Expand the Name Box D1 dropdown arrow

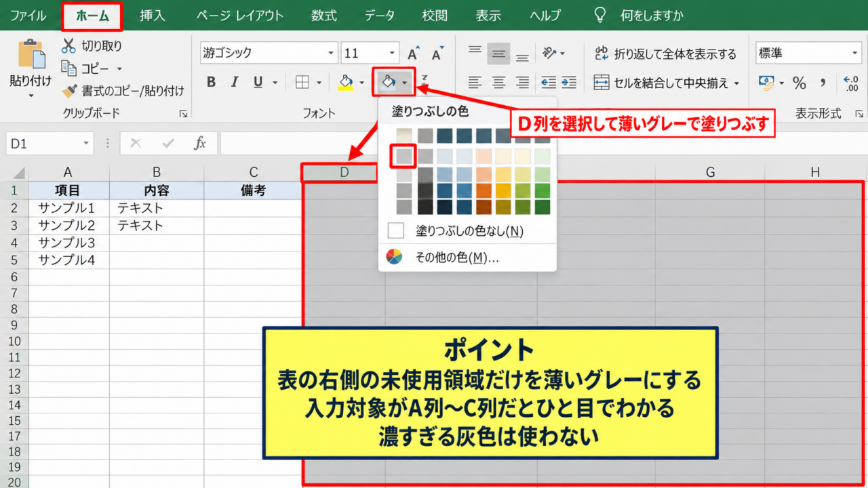(x=86, y=143)
